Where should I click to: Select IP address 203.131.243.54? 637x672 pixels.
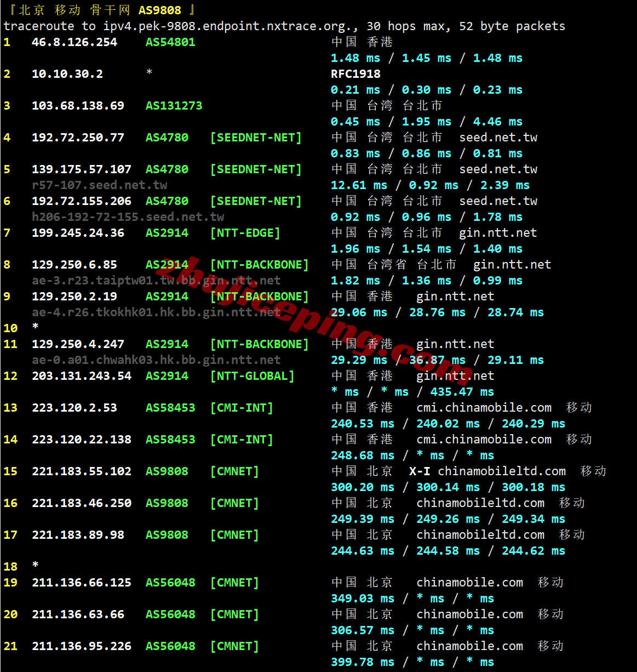coord(82,376)
